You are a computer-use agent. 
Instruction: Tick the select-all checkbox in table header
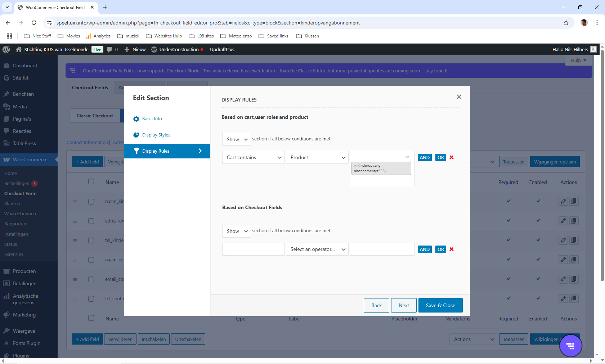click(x=91, y=182)
